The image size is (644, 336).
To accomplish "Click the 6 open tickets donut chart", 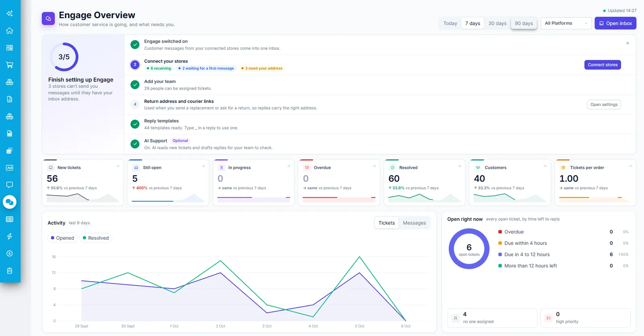I will (x=469, y=249).
